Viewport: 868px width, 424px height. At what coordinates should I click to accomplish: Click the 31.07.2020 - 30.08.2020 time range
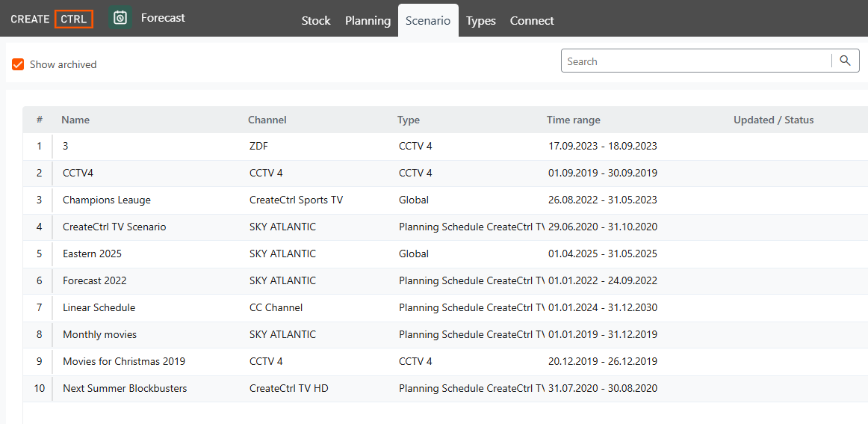(x=603, y=389)
